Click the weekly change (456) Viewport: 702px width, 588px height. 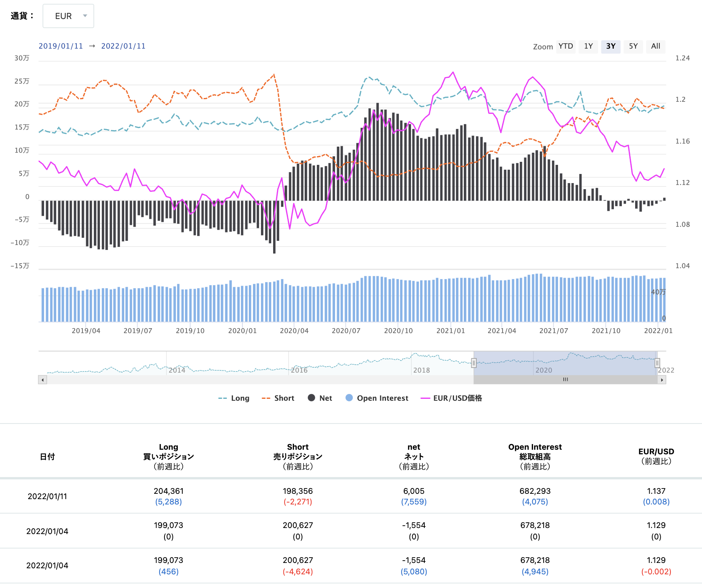pos(169,572)
